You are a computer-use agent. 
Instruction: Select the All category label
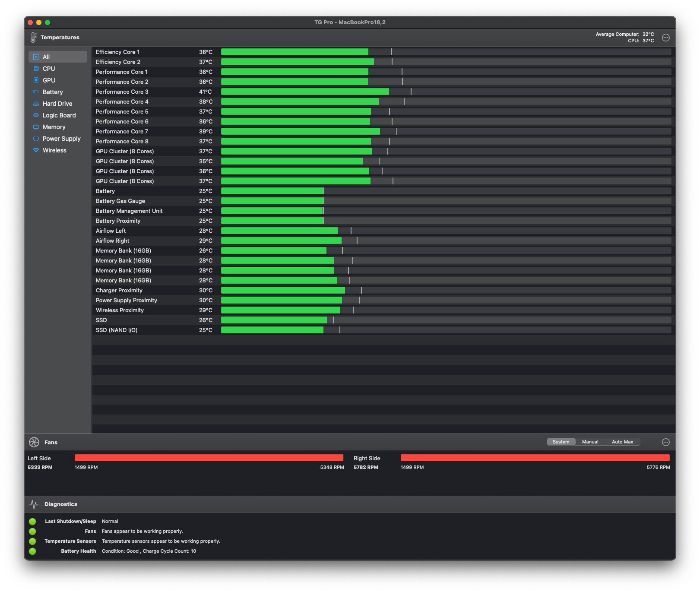pyautogui.click(x=46, y=57)
